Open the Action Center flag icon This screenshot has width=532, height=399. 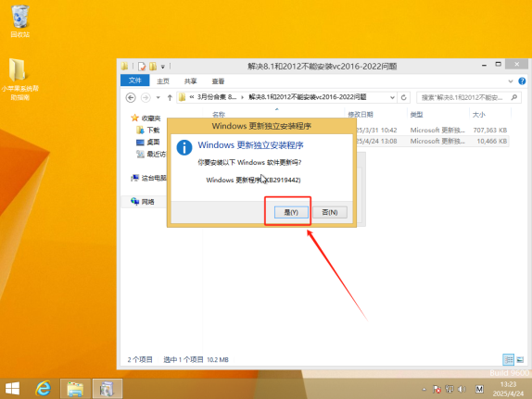click(x=437, y=389)
